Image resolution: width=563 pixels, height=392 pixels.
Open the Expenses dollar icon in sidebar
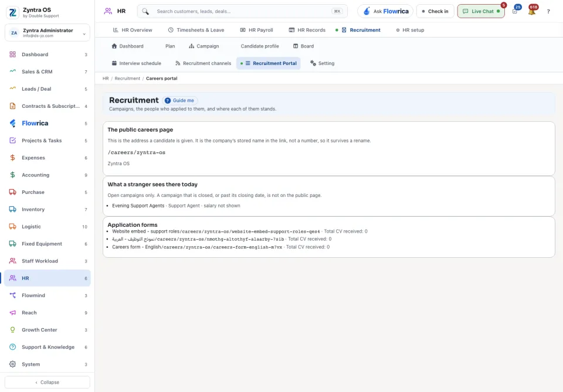coord(12,158)
